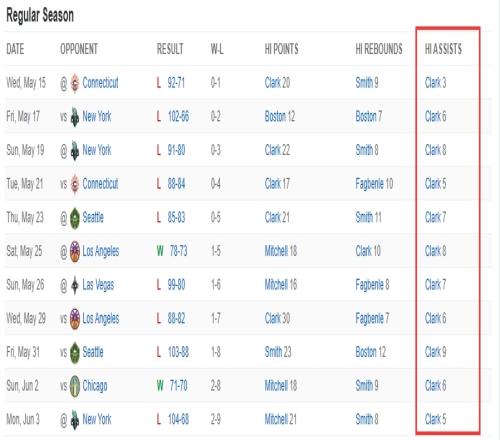
Task: Click Seattle Storm logo in May 23 row
Action: tap(75, 218)
